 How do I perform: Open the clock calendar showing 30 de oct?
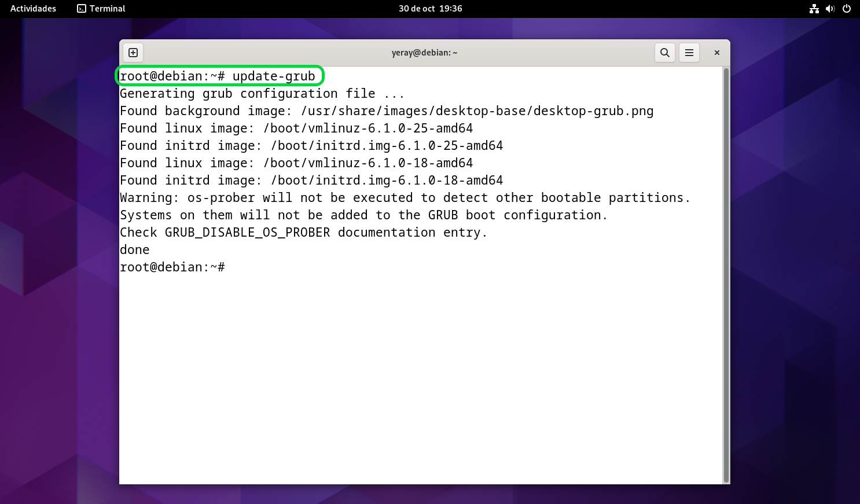pyautogui.click(x=430, y=9)
